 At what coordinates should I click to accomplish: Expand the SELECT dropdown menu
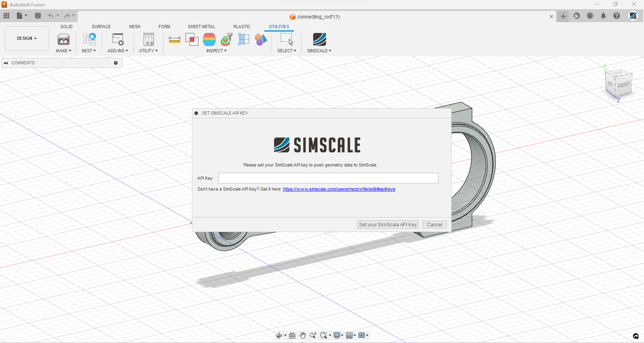tap(287, 51)
